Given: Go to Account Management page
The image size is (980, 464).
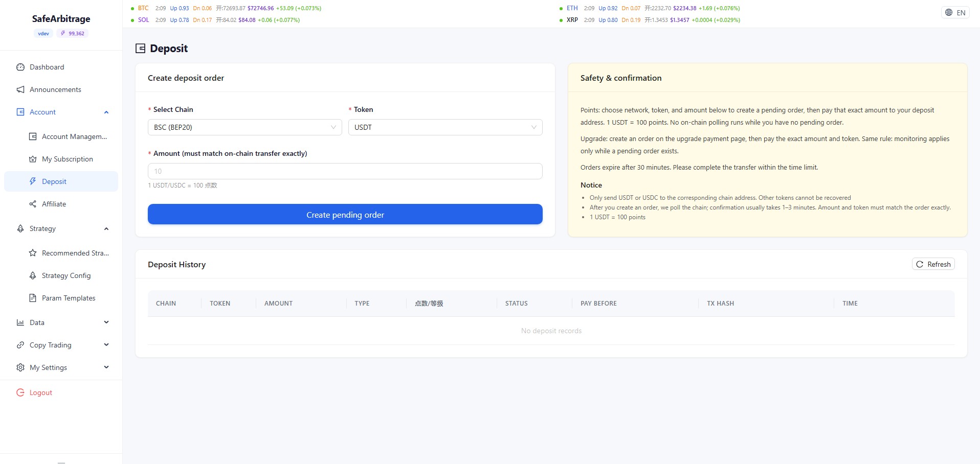Looking at the screenshot, I should (x=74, y=136).
